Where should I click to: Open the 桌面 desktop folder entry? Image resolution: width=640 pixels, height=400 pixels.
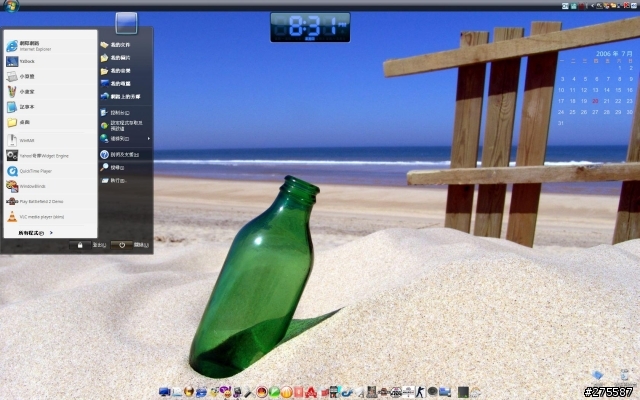51,122
